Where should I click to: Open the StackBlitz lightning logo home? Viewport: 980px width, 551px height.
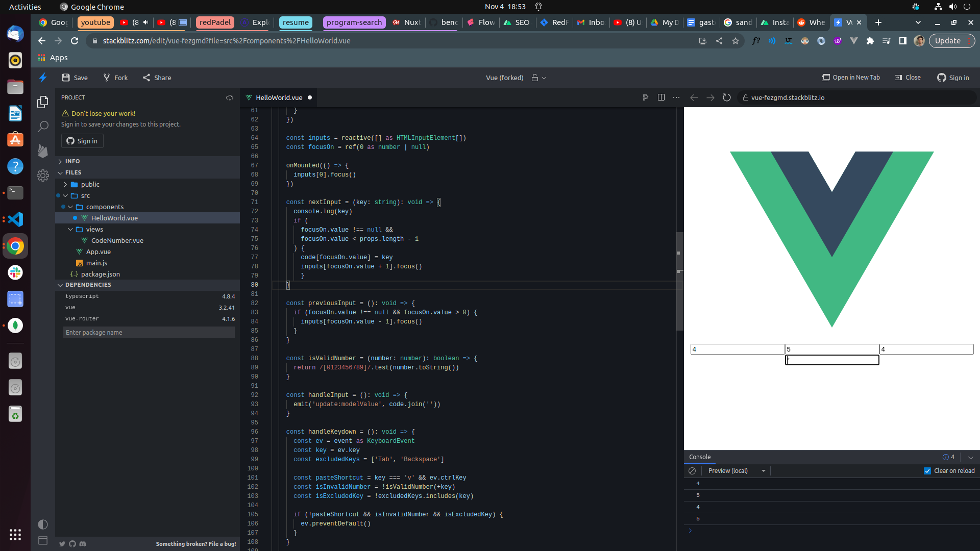click(x=43, y=78)
